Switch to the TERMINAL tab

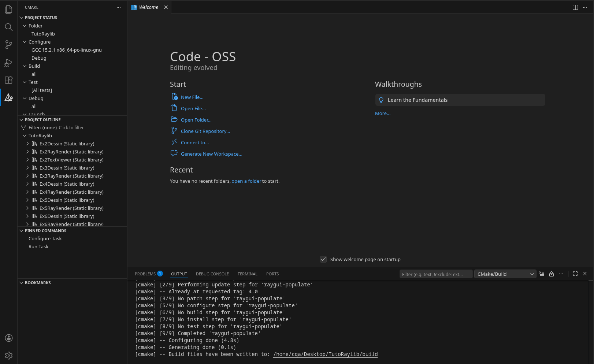pos(247,274)
